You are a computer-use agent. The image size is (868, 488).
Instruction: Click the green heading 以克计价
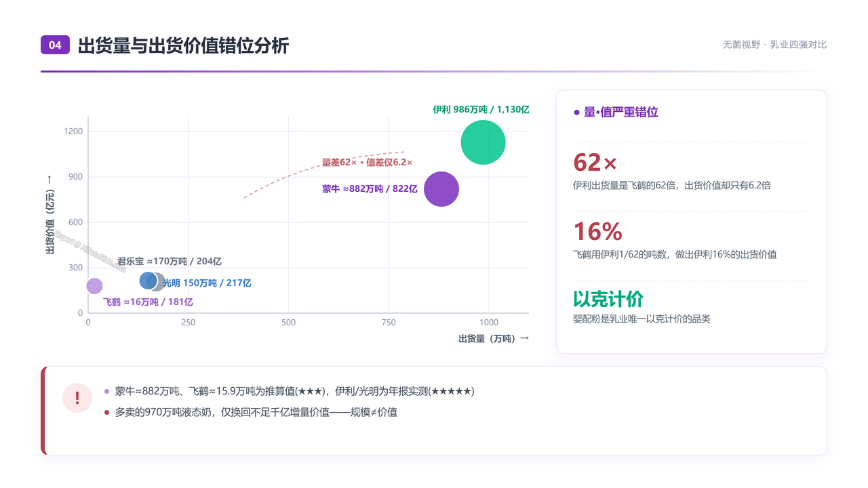tap(608, 299)
